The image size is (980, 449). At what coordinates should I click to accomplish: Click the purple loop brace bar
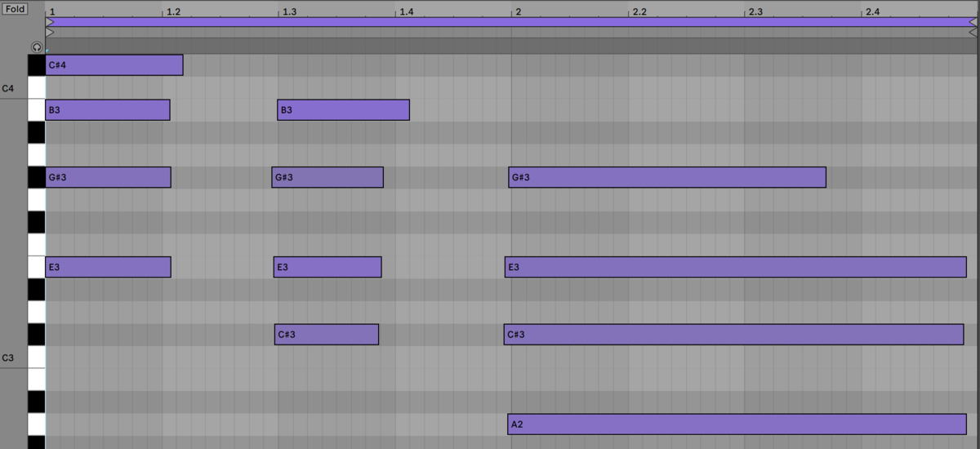click(511, 22)
